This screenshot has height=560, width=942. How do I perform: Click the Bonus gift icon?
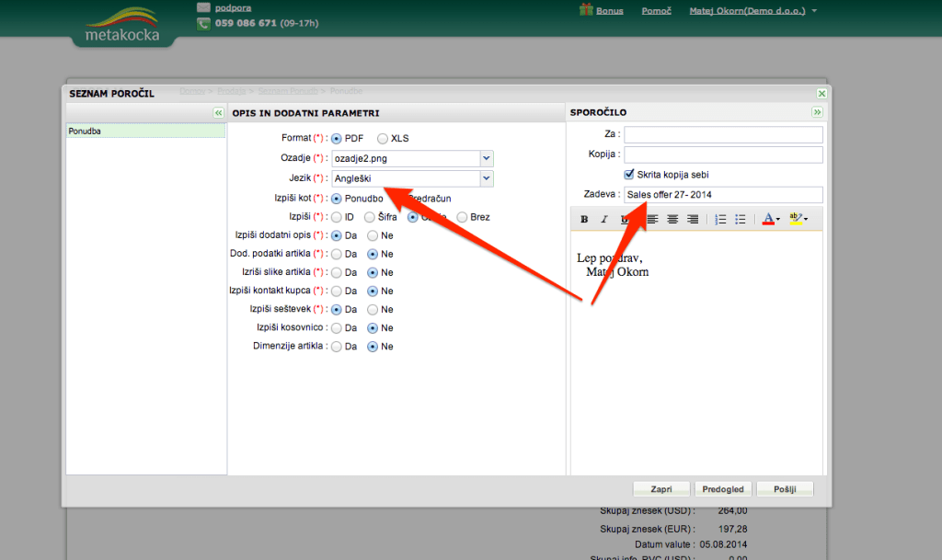[586, 9]
